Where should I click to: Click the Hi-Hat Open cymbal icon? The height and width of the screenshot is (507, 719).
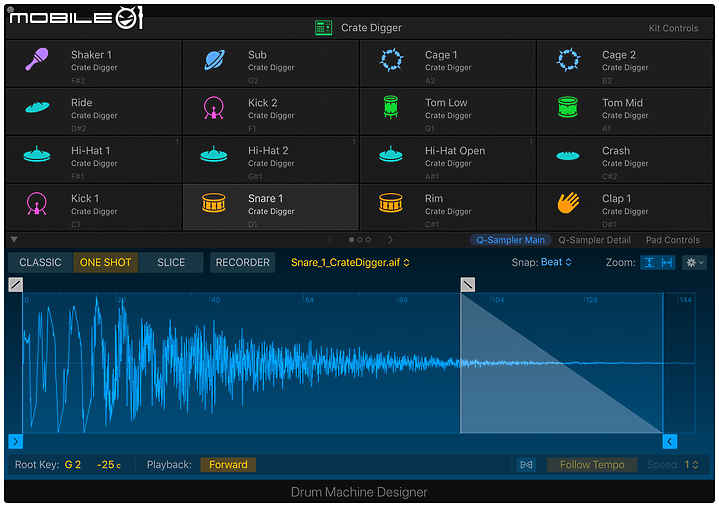coord(391,154)
